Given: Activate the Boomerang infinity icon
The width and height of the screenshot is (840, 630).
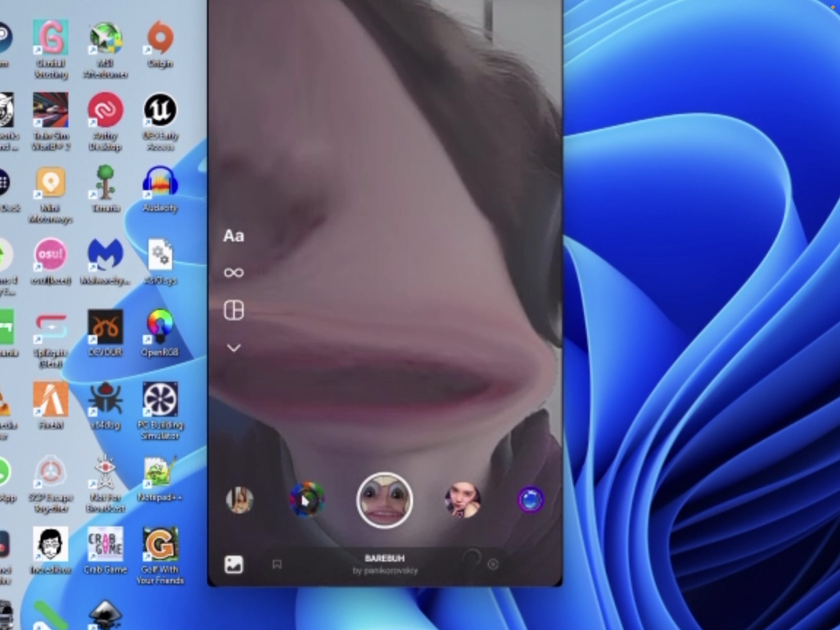Looking at the screenshot, I should (234, 273).
